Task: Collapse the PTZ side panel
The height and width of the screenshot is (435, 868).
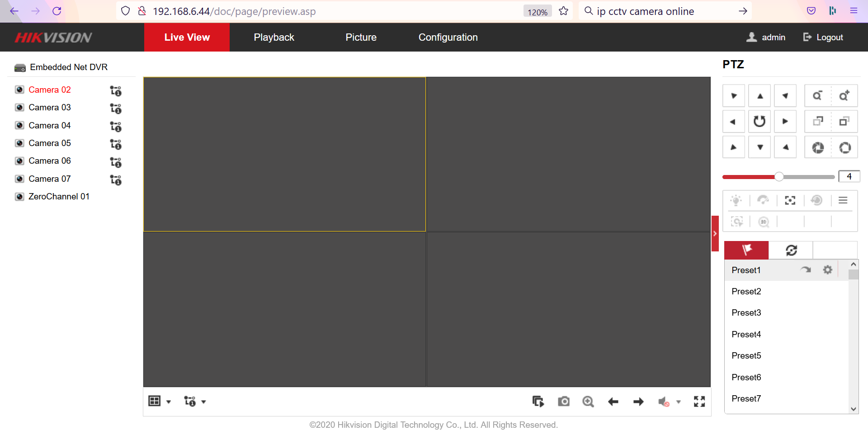Action: (x=715, y=233)
